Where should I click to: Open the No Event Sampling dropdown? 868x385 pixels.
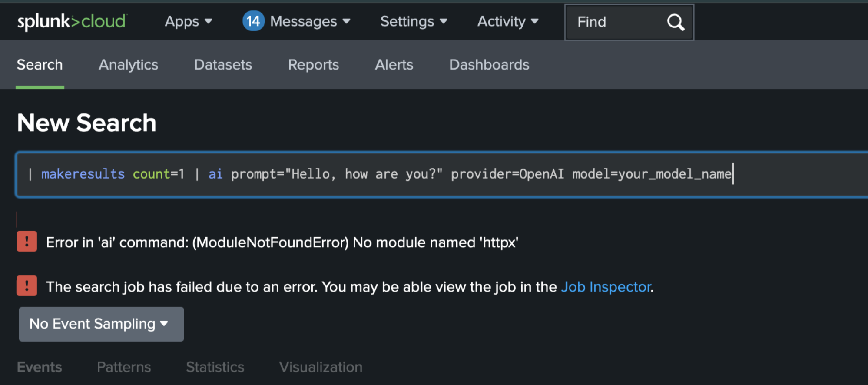(x=101, y=324)
